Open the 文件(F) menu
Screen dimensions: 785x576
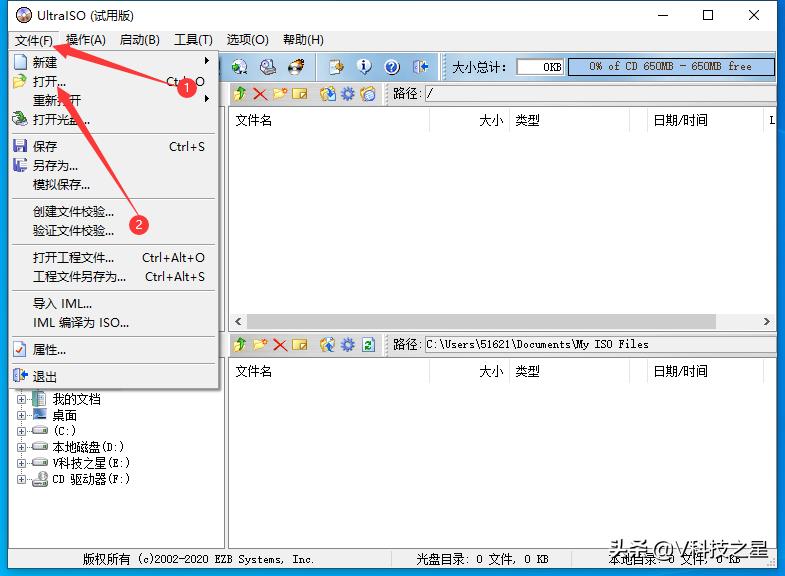(x=34, y=40)
